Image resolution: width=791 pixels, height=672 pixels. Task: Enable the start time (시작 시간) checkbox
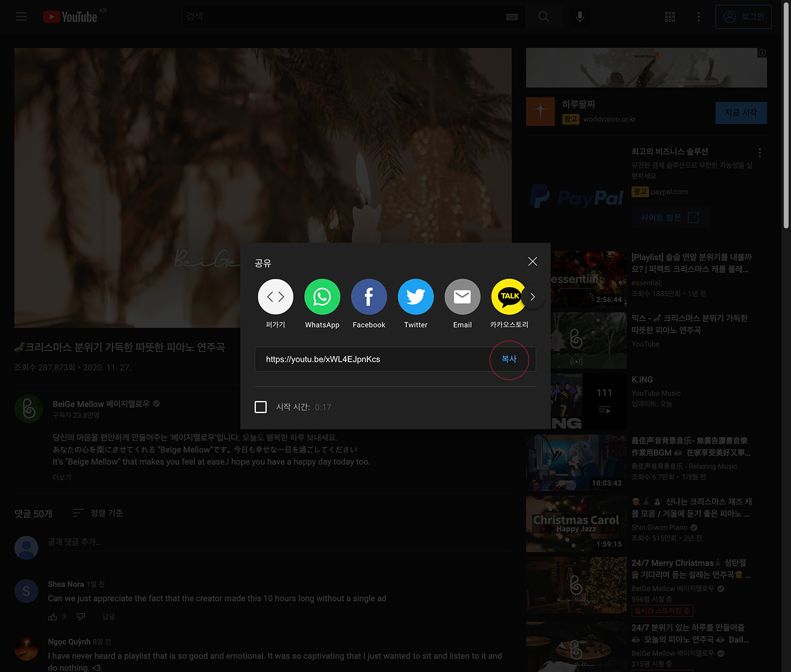click(261, 407)
